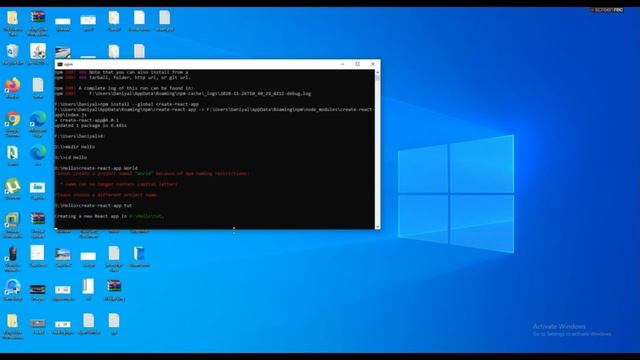The image size is (640, 360).
Task: Click the terminal line "npm install --global create-react-app"
Action: (127, 104)
